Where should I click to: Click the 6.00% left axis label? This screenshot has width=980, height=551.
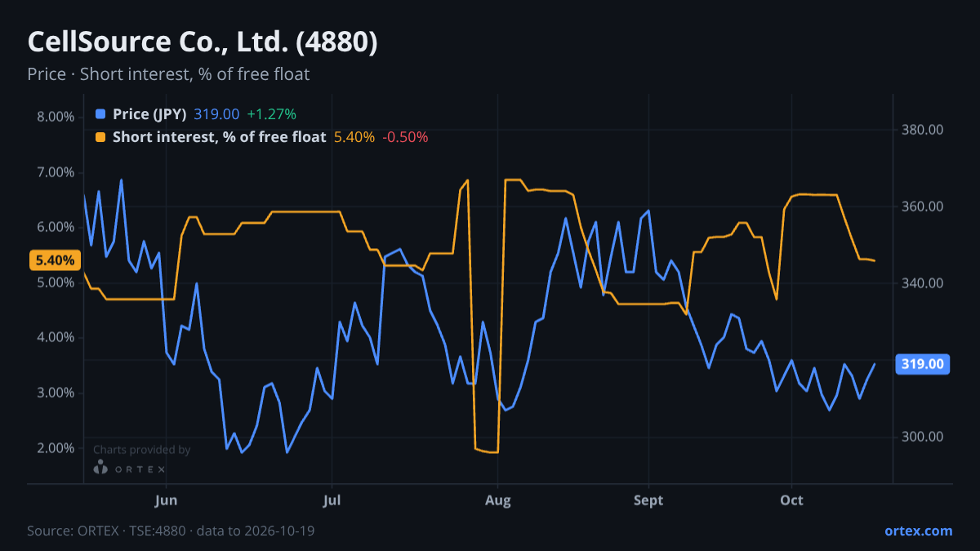(x=56, y=227)
